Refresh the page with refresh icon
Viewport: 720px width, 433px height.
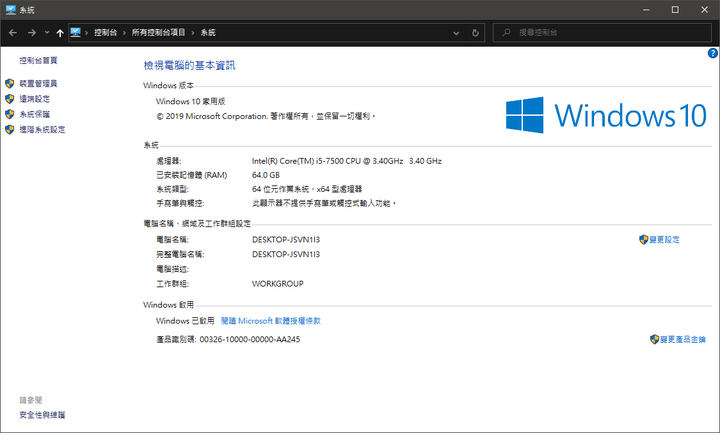475,33
